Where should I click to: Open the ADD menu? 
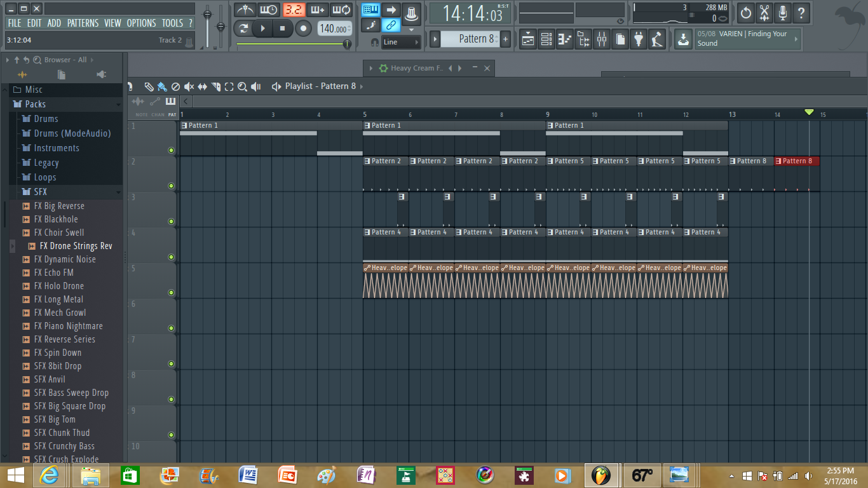(x=55, y=23)
